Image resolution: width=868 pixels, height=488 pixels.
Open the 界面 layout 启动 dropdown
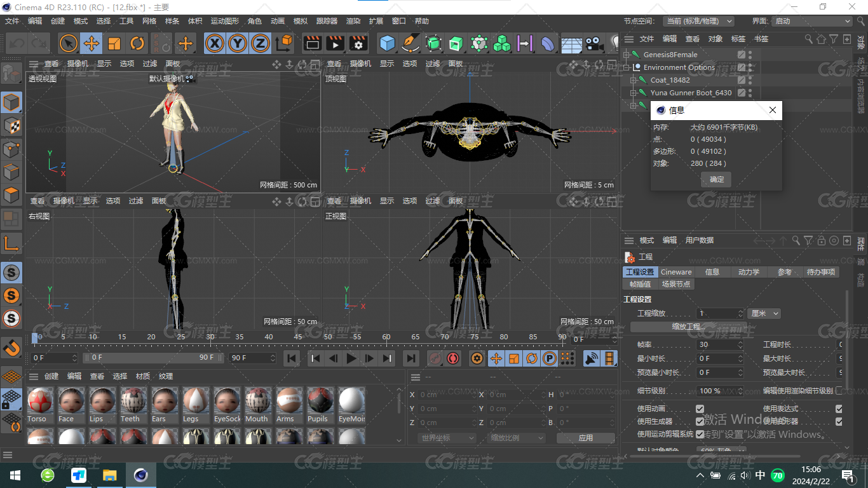[811, 21]
